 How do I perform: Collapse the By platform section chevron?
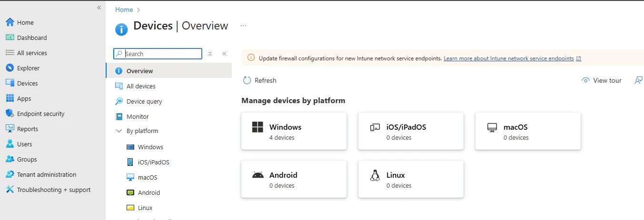[x=119, y=131]
